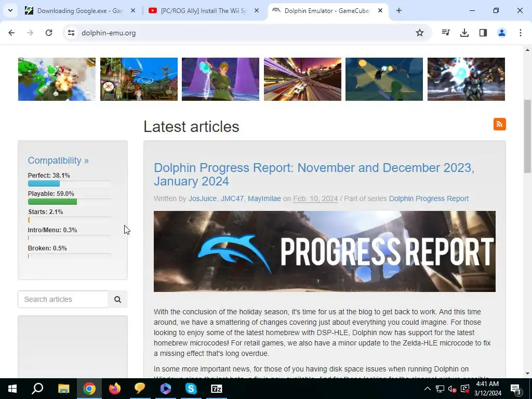Open the fifth dark blue screenshot thumbnail
Viewport: 532px width, 399px height.
(x=384, y=79)
